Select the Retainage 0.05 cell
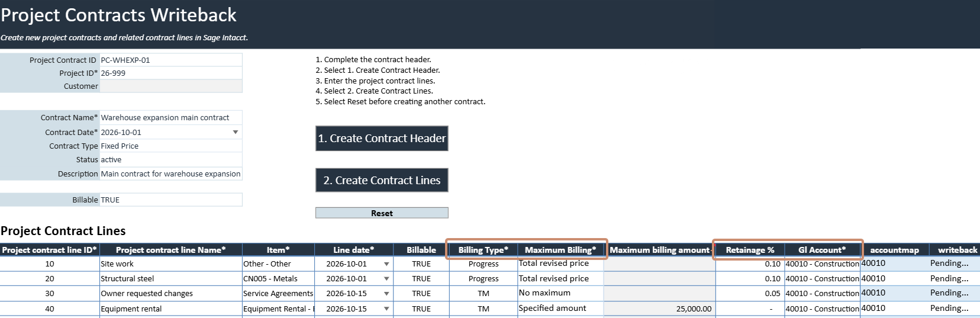The image size is (980, 318). coord(750,294)
